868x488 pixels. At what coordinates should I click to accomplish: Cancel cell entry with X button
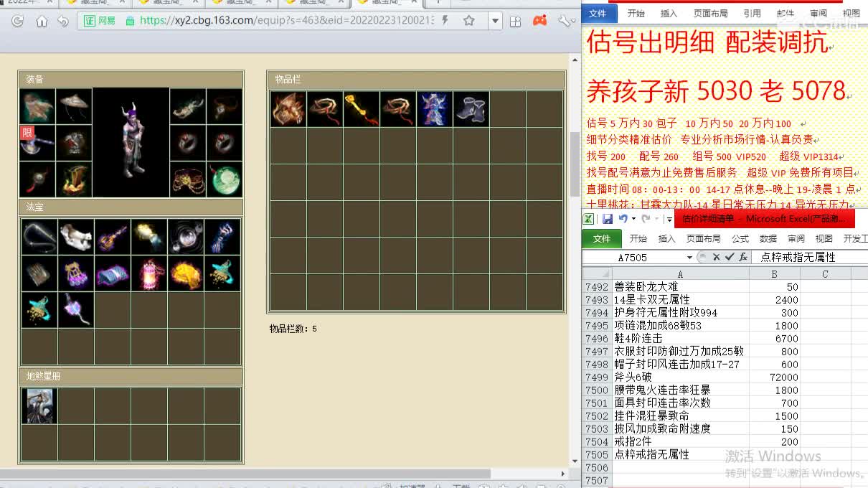(x=716, y=257)
